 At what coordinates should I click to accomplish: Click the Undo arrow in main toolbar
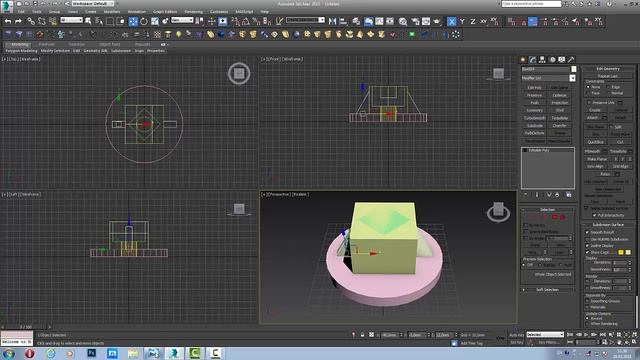[x=8, y=21]
